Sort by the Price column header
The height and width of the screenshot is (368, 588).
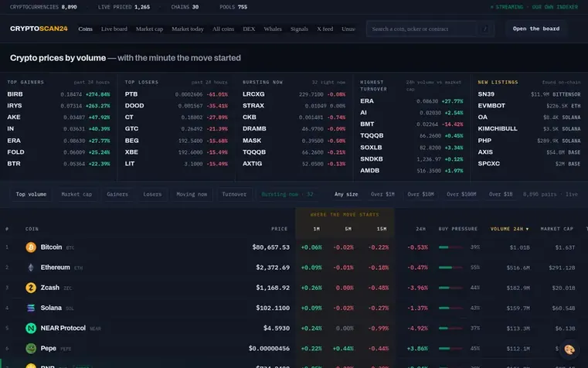[280, 229]
